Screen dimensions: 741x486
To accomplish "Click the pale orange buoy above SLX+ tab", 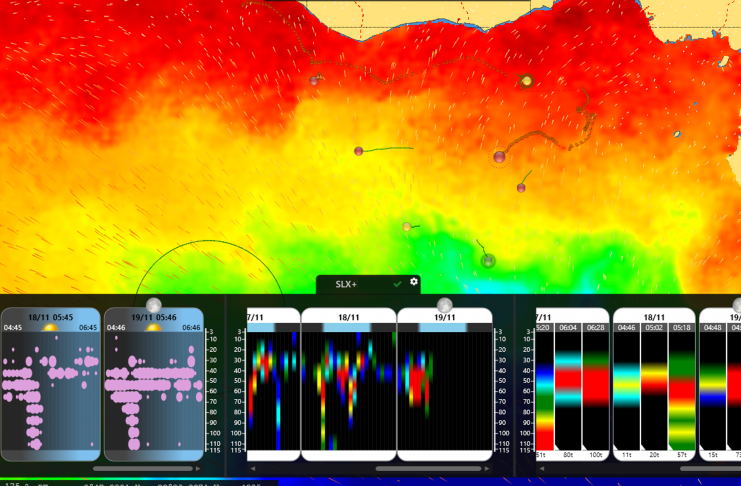I will click(407, 227).
